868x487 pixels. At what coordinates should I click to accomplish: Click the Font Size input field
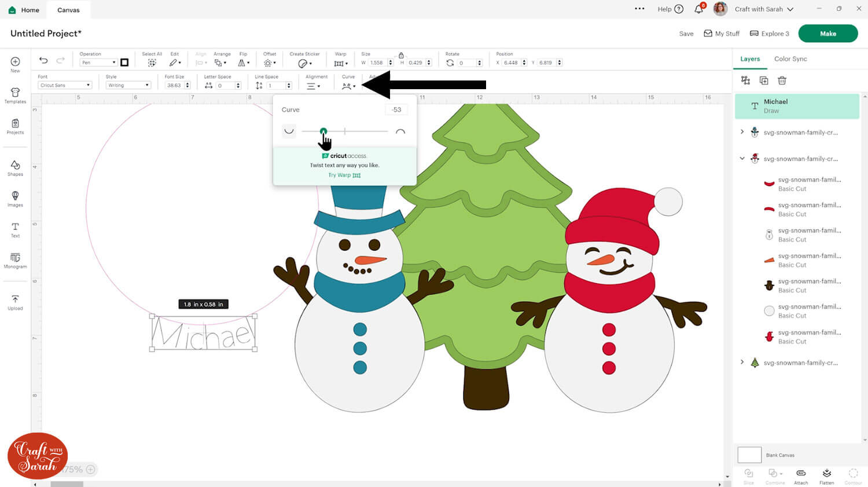pos(175,85)
